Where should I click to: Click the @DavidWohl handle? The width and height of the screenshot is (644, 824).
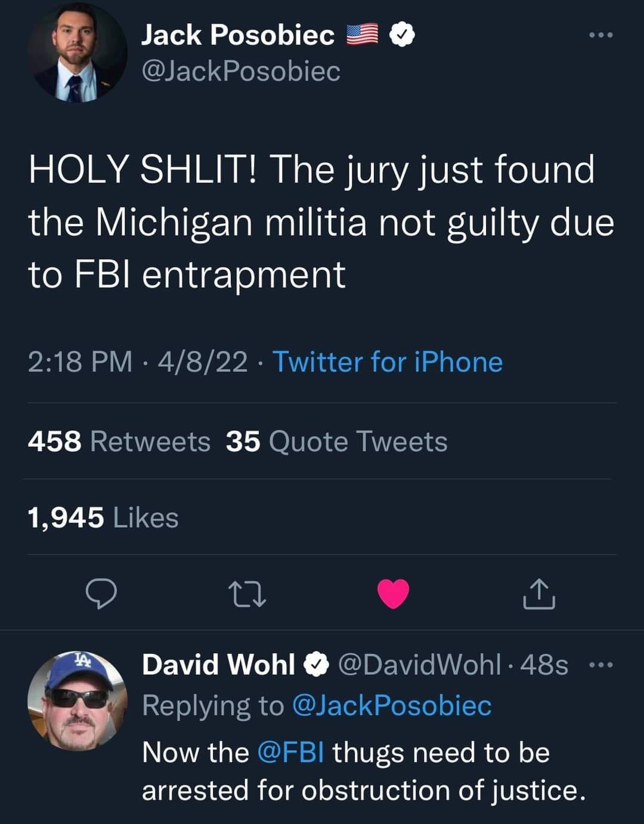click(420, 665)
